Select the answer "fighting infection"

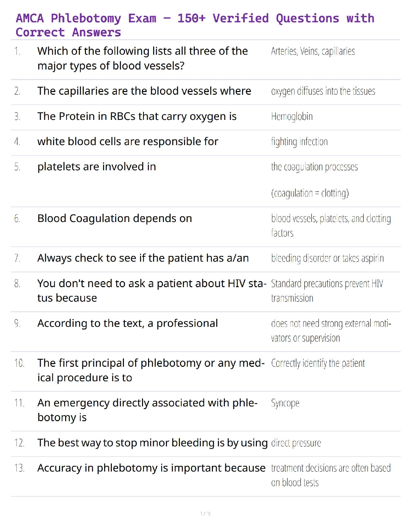click(299, 142)
